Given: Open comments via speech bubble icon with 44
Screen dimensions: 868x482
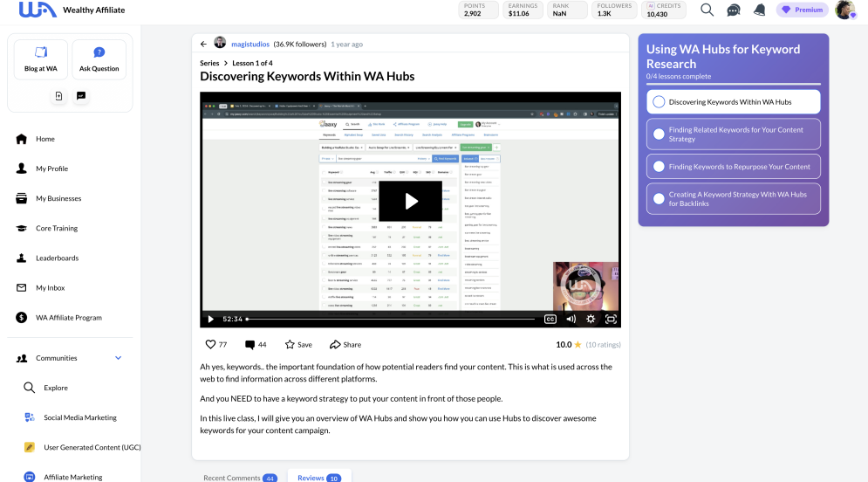Looking at the screenshot, I should 249,345.
